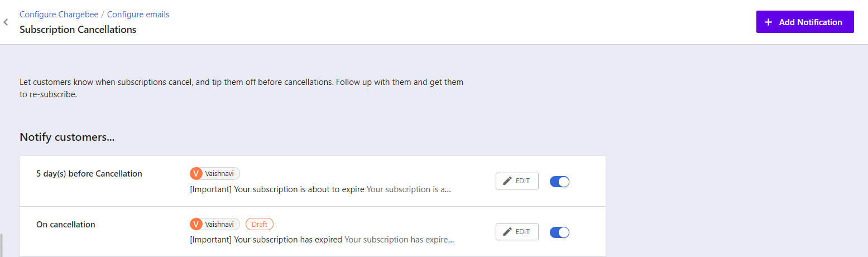The height and width of the screenshot is (257, 868).
Task: Open the 'subscription has expired' email subject
Action: point(266,240)
